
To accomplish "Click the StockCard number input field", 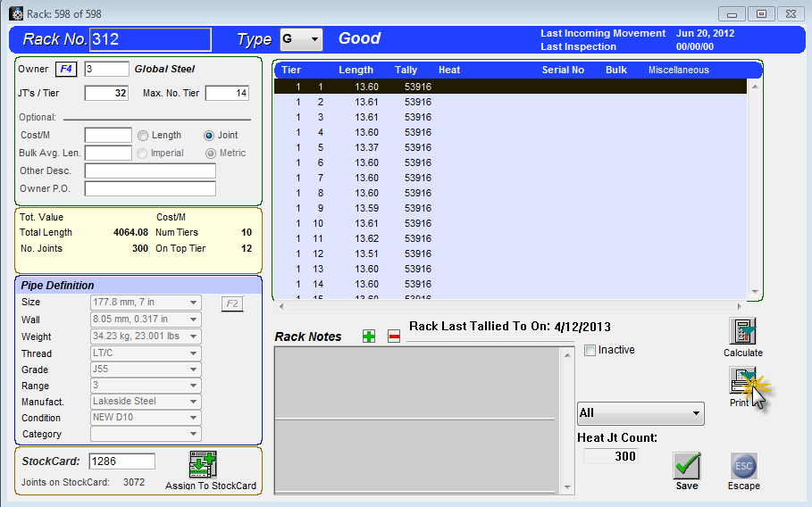I will click(x=121, y=461).
